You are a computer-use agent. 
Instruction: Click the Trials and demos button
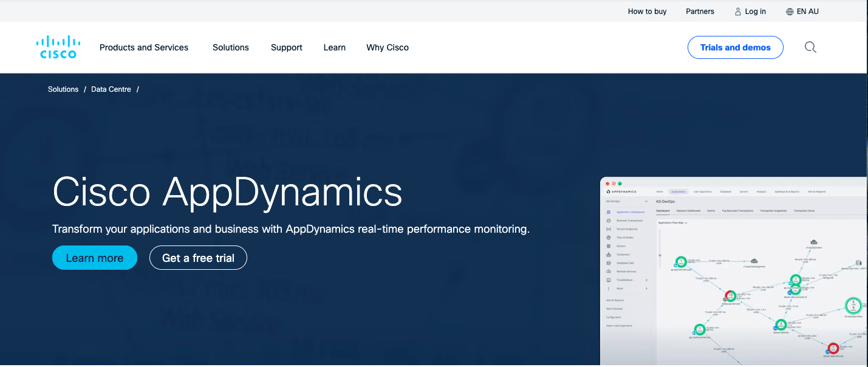pyautogui.click(x=735, y=47)
